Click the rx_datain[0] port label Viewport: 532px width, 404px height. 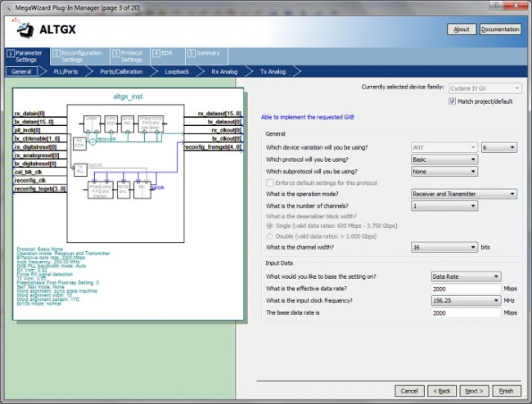[29, 113]
